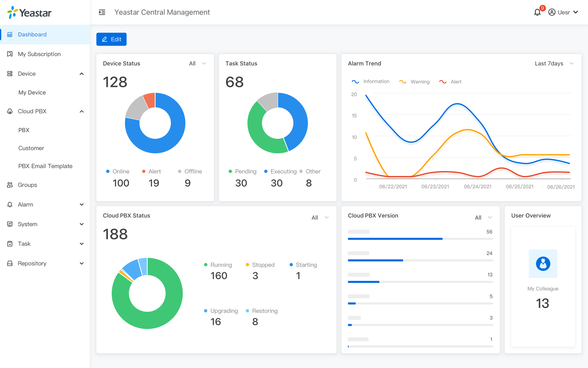Open My Subscription menu item
The width and height of the screenshot is (588, 368).
pos(45,54)
